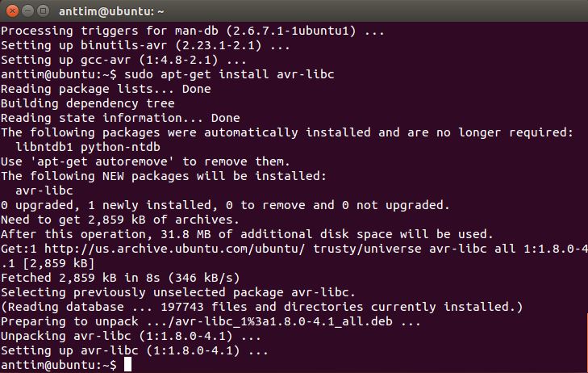The height and width of the screenshot is (373, 588).
Task: Click the avr-libc .deb filename text
Action: (x=284, y=321)
